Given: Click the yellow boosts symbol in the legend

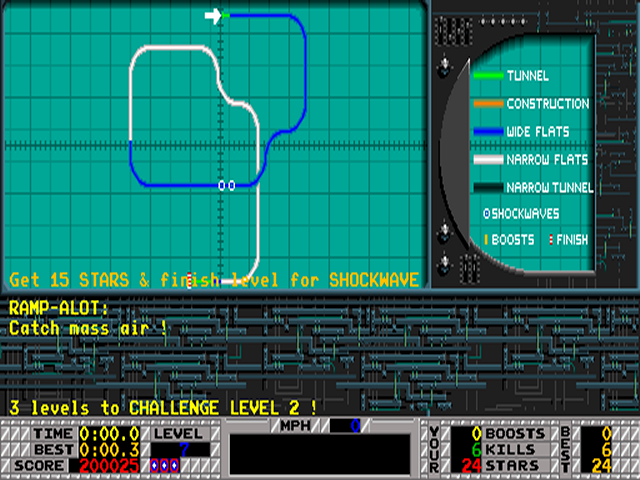Looking at the screenshot, I should click(x=486, y=240).
